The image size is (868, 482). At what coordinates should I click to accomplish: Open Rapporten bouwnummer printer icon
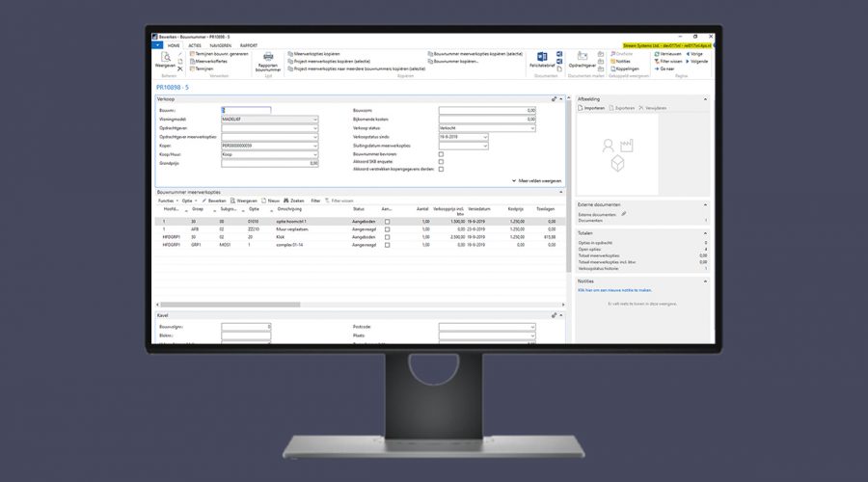[268, 57]
